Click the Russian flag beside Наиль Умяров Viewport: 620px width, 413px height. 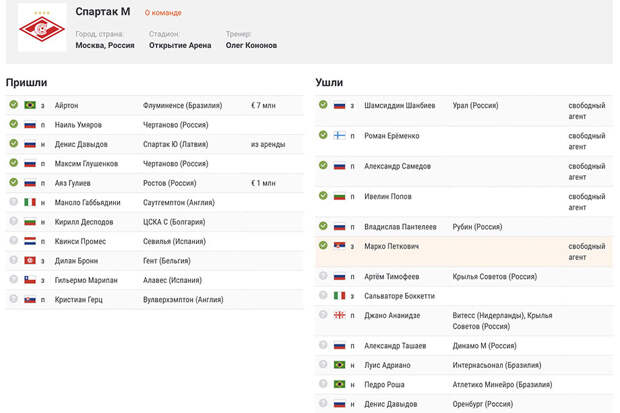pyautogui.click(x=30, y=125)
